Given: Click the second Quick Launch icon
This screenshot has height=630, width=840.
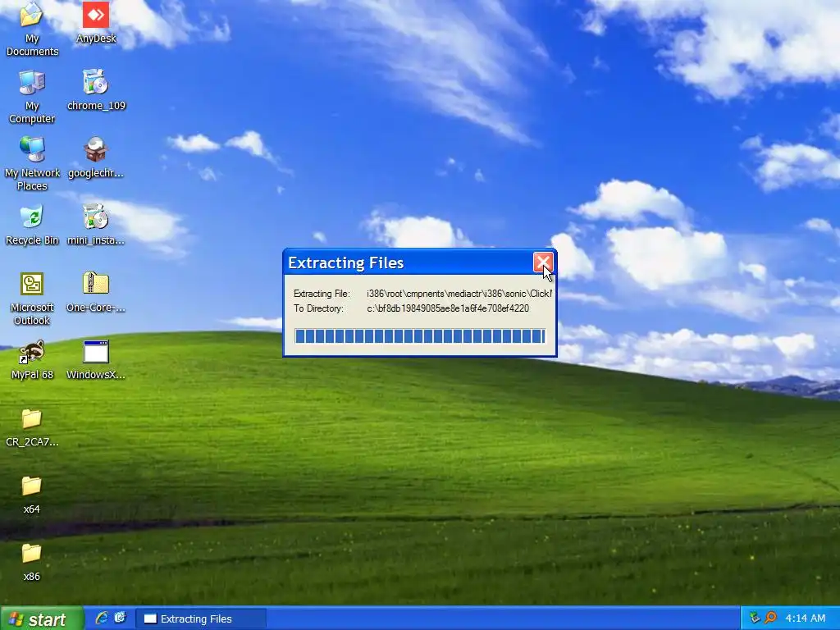Looking at the screenshot, I should pyautogui.click(x=120, y=619).
